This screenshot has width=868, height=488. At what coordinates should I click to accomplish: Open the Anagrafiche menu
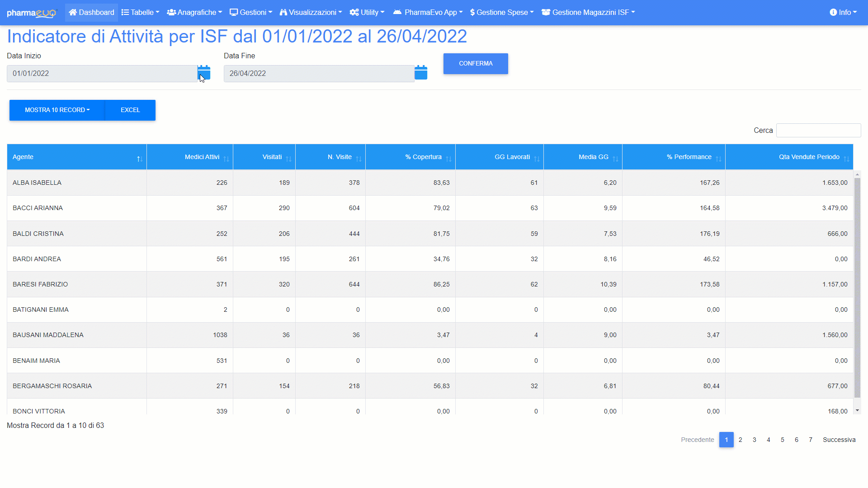[194, 13]
